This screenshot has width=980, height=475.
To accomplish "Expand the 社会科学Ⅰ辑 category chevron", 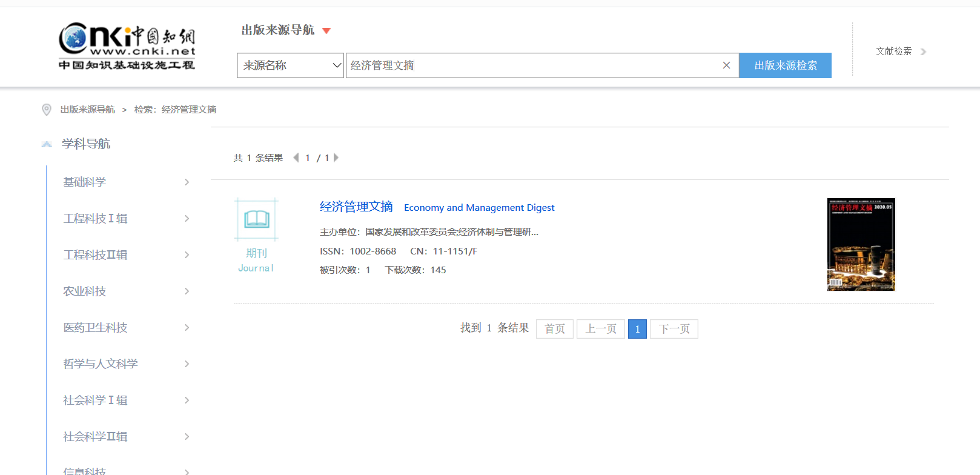I will 187,400.
